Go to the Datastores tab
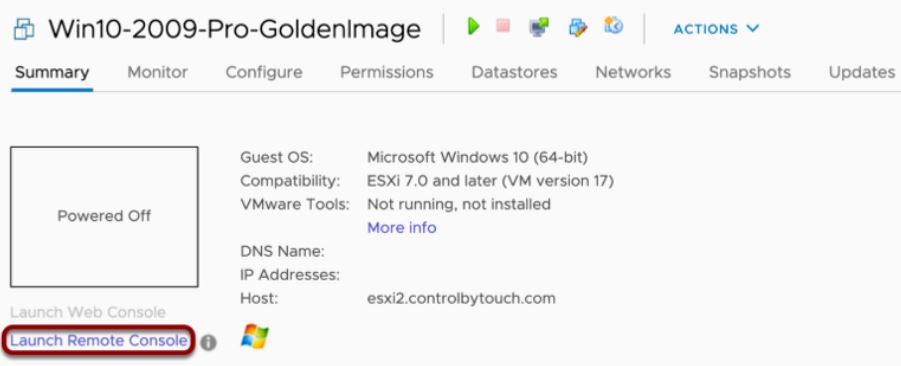This screenshot has height=366, width=901. click(514, 72)
